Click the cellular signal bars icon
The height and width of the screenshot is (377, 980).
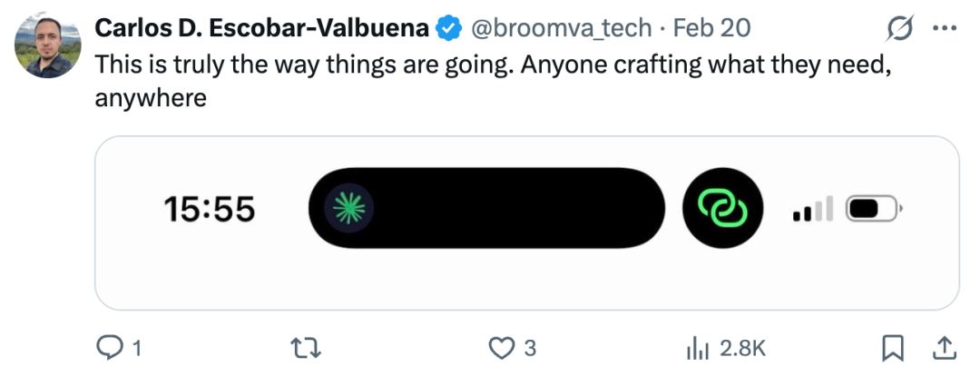tap(812, 211)
